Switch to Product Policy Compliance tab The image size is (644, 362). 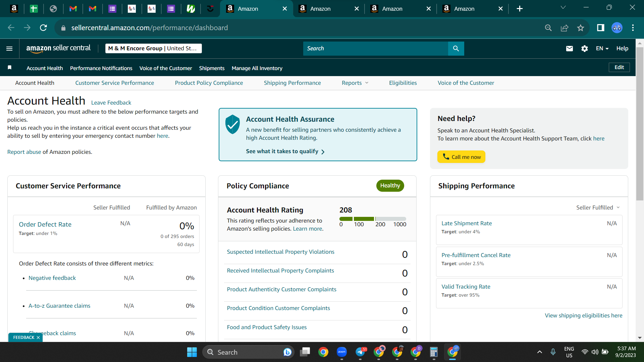[209, 83]
